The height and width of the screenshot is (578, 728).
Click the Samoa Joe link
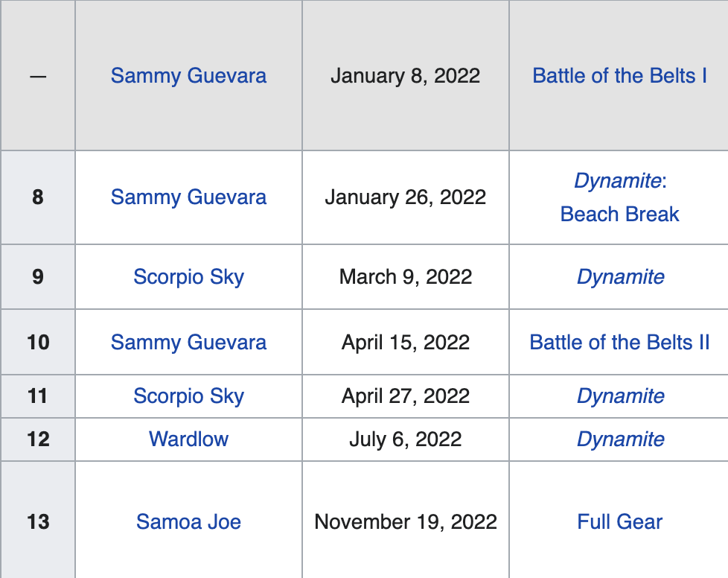click(x=188, y=522)
